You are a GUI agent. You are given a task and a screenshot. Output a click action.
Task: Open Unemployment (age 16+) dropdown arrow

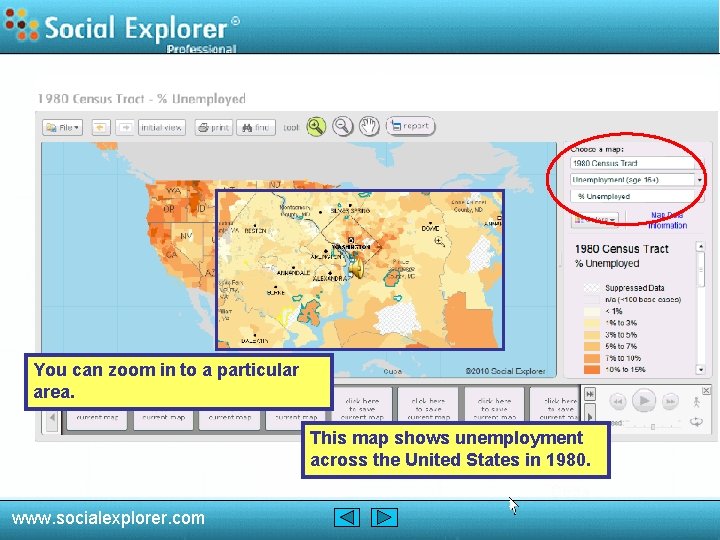pyautogui.click(x=699, y=180)
